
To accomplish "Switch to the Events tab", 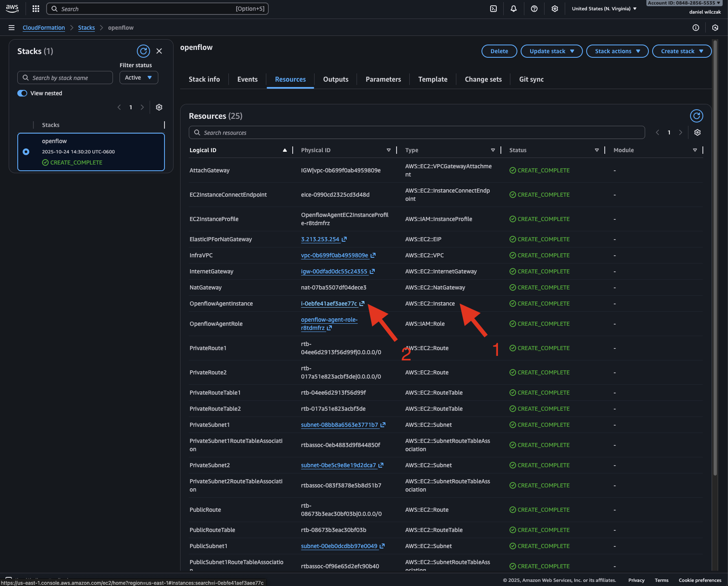I will coord(247,79).
